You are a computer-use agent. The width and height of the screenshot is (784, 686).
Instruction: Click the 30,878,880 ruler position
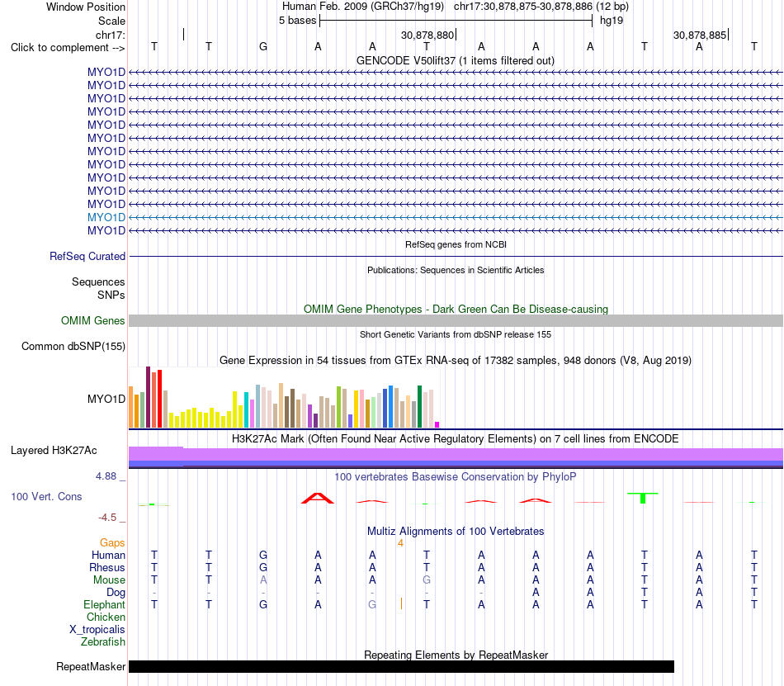point(427,35)
